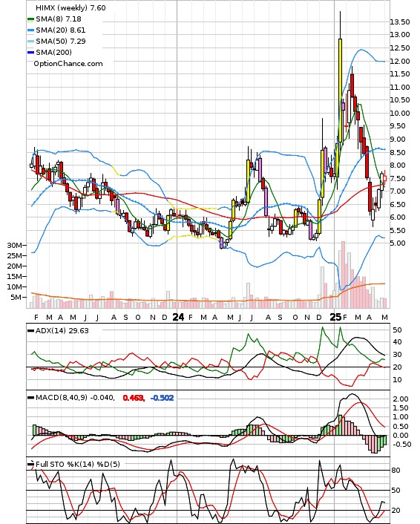This screenshot has height=524, width=420.
Task: Click the light blue SMA(50) legend swatch
Action: [x=30, y=42]
